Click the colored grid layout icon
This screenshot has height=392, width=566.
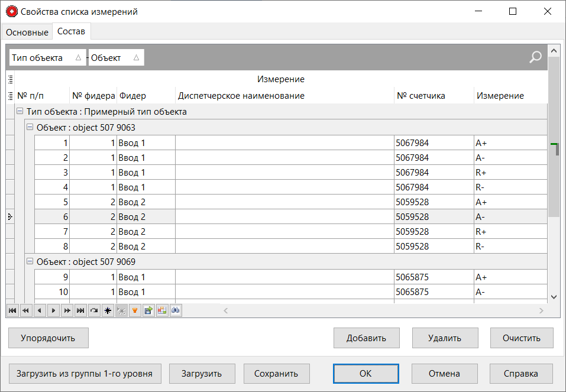pos(162,310)
